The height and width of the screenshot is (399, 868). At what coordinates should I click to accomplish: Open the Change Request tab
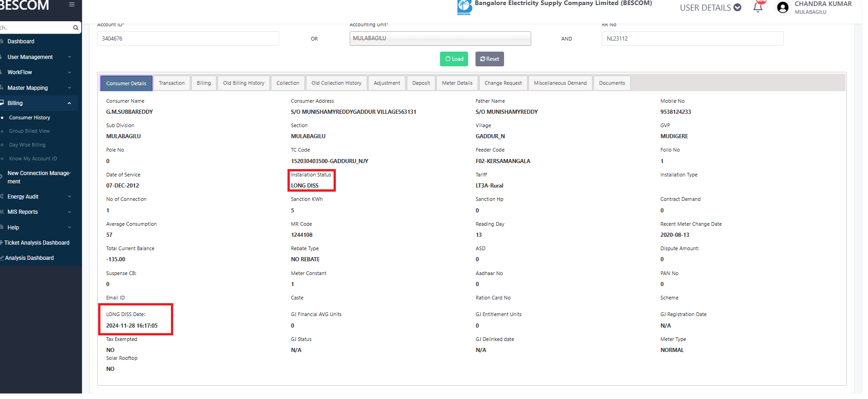coord(503,83)
